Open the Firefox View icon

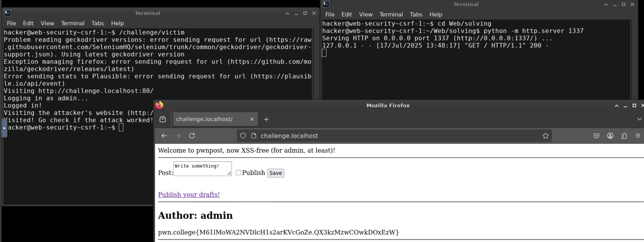pos(163,119)
